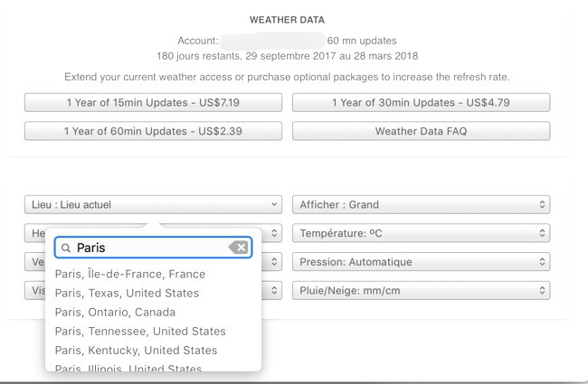Select 1 Year of 60min Updates
Image resolution: width=588 pixels, height=384 pixels.
(153, 132)
